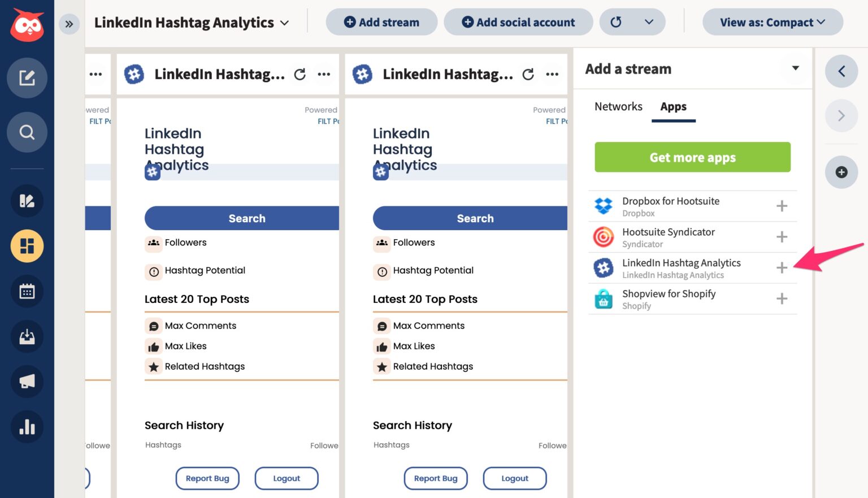The height and width of the screenshot is (498, 868).
Task: Open the Streams dashboard icon
Action: coord(27,246)
